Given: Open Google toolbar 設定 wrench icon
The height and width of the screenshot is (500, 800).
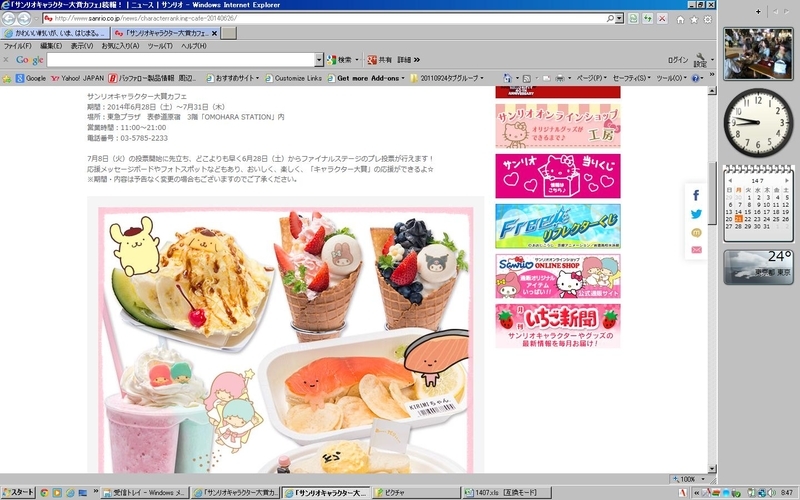Looking at the screenshot, I should click(x=701, y=60).
